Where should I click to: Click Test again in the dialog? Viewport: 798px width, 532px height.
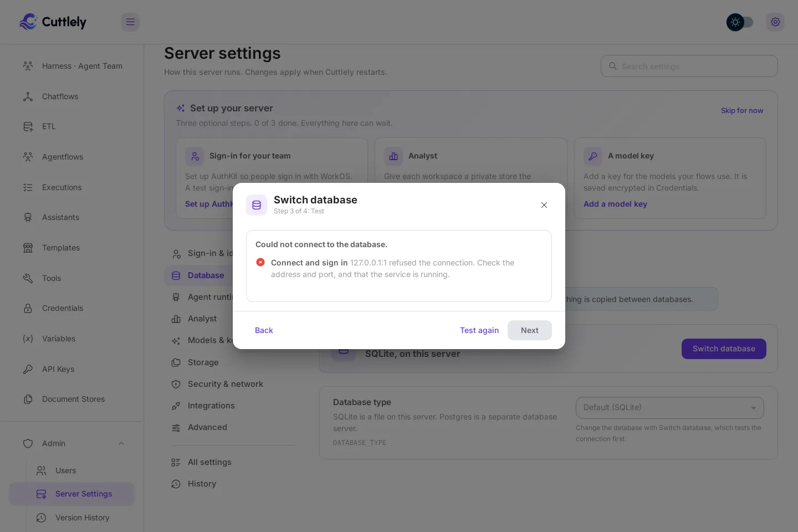[x=479, y=330]
